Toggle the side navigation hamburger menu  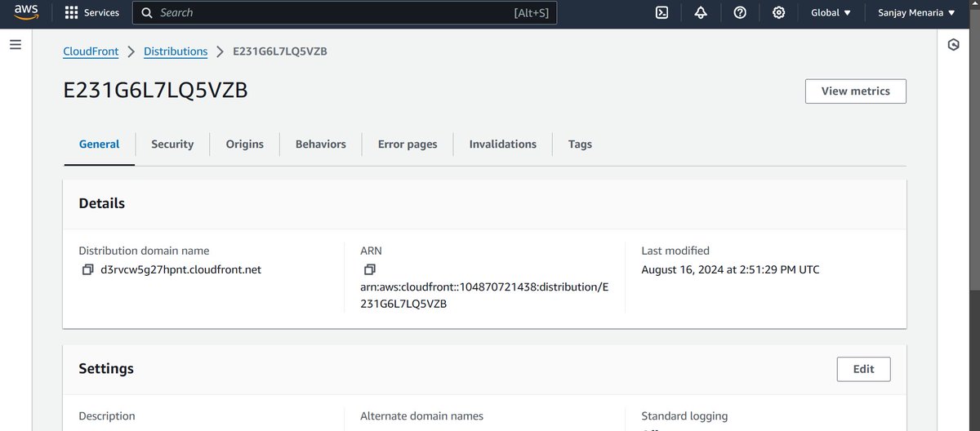pos(15,45)
